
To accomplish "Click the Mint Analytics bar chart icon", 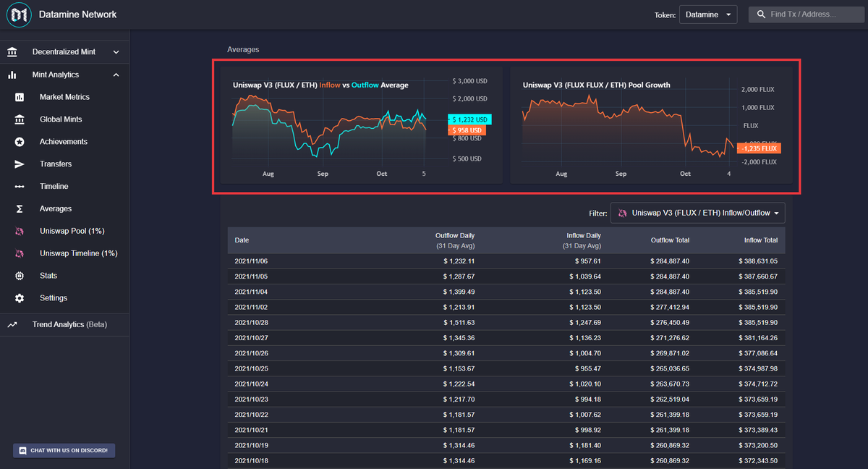I will 12,75.
